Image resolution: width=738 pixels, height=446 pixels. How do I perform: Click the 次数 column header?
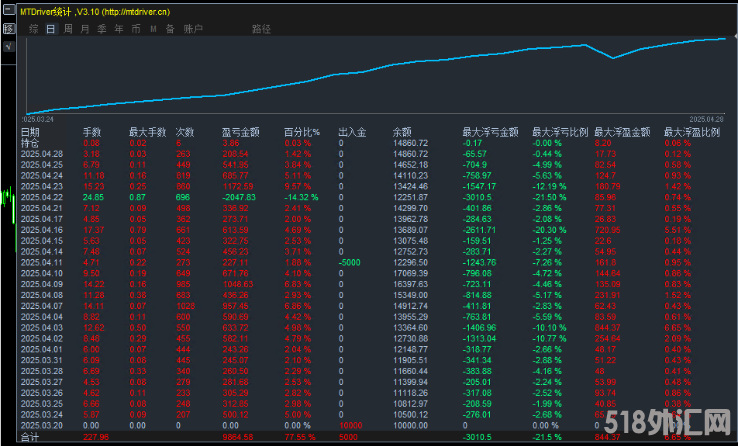click(184, 132)
